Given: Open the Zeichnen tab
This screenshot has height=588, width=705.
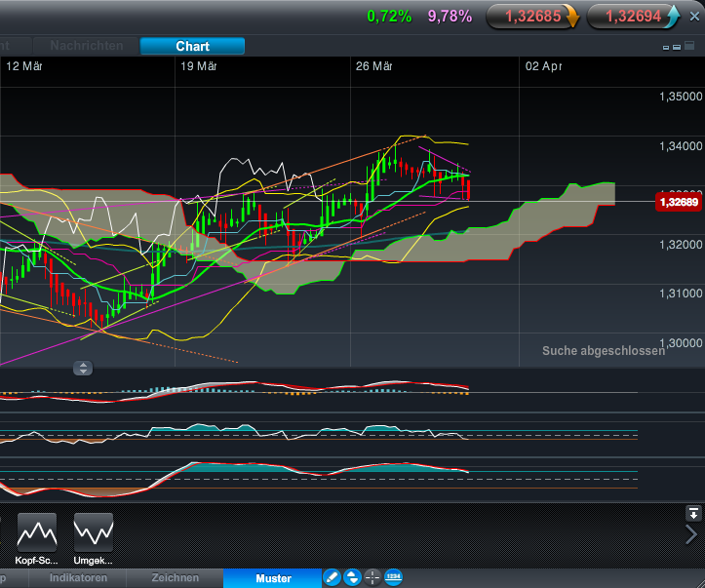Looking at the screenshot, I should tap(175, 578).
